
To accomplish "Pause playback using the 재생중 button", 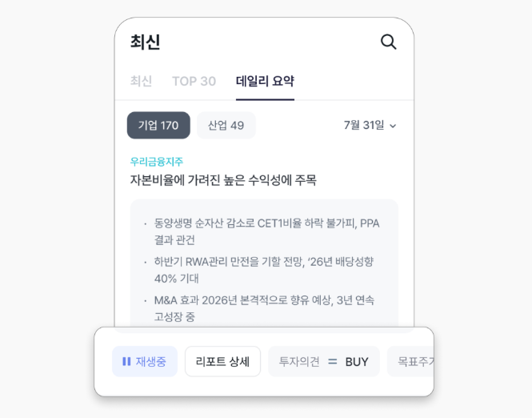I will click(x=145, y=361).
